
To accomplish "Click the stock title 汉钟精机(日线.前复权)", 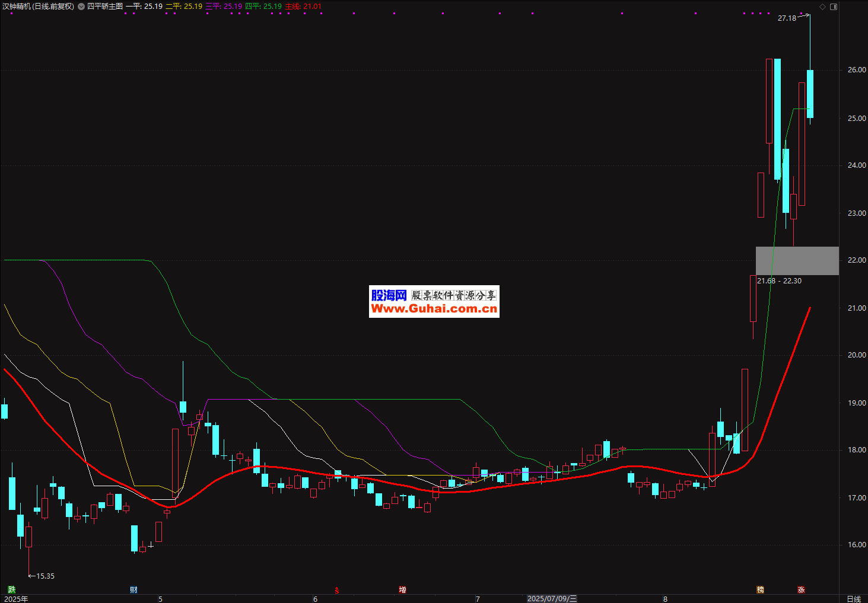I will pyautogui.click(x=38, y=7).
